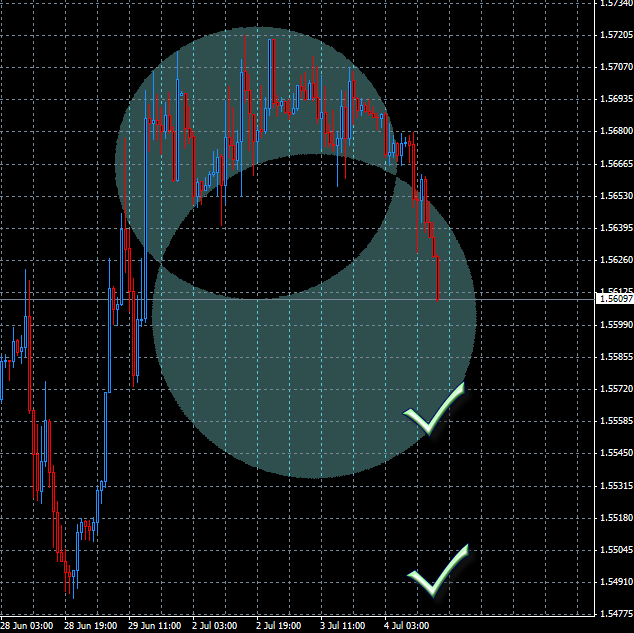Click the 1.55045 price axis value
Screen dimensions: 634x633
616,549
